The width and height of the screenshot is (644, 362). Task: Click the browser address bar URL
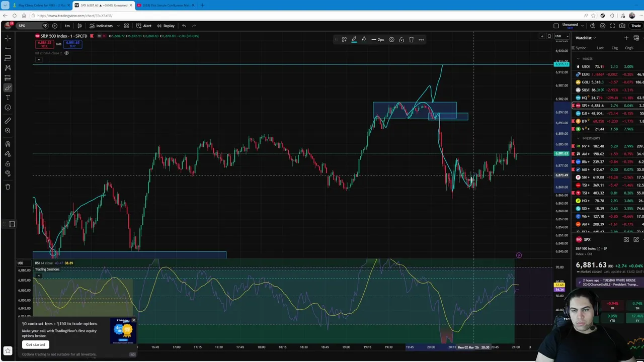click(x=74, y=16)
